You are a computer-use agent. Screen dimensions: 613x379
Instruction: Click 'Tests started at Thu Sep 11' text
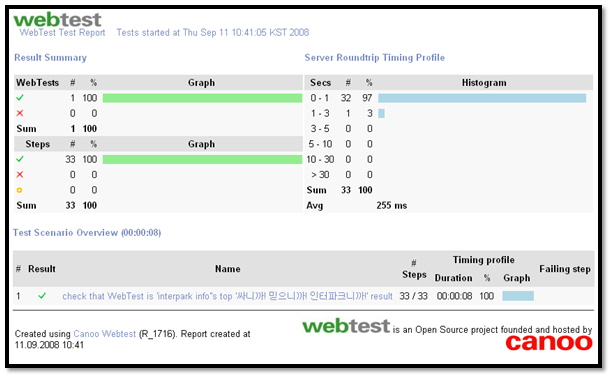point(213,32)
